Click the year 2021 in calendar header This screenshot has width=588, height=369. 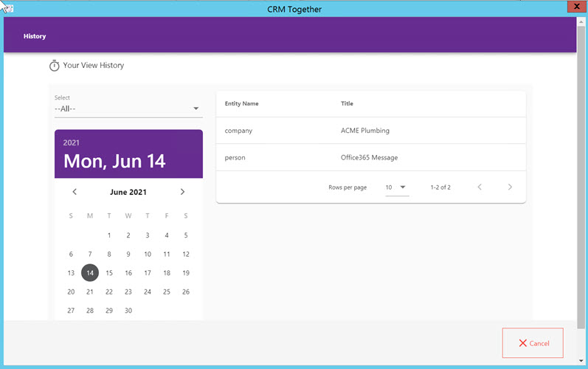[x=72, y=142]
